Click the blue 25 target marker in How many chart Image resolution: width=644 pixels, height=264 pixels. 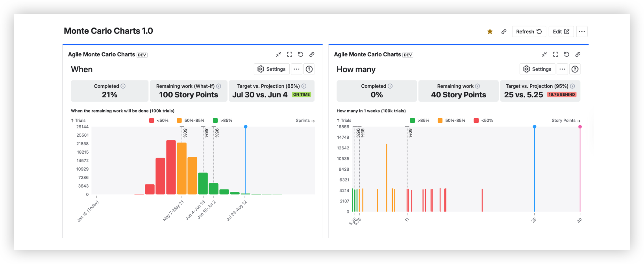pyautogui.click(x=535, y=127)
